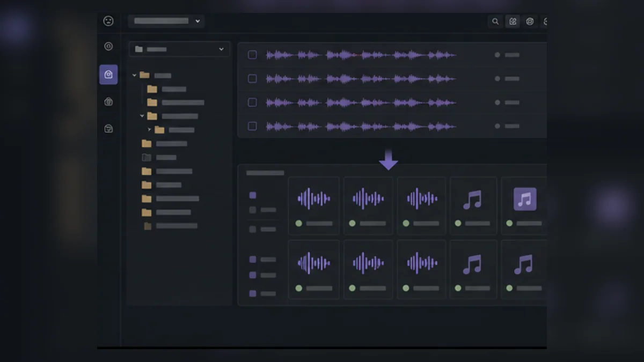The height and width of the screenshot is (362, 644).
Task: Open last music note card in bottom grid row
Action: (x=524, y=270)
